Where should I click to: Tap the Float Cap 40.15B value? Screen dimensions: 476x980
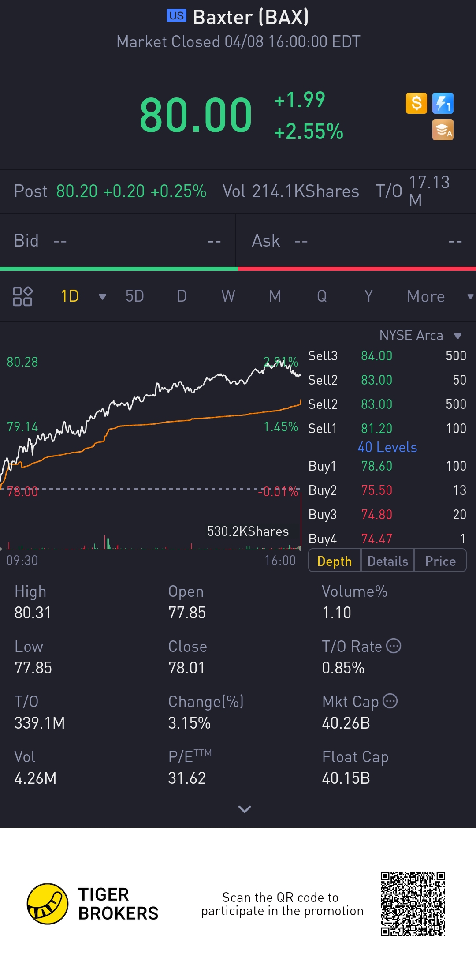tap(346, 778)
